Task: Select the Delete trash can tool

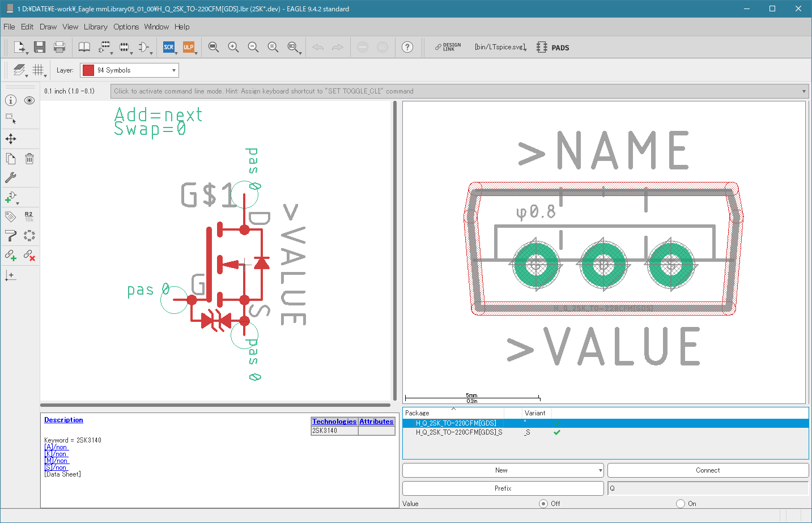Action: coord(29,159)
